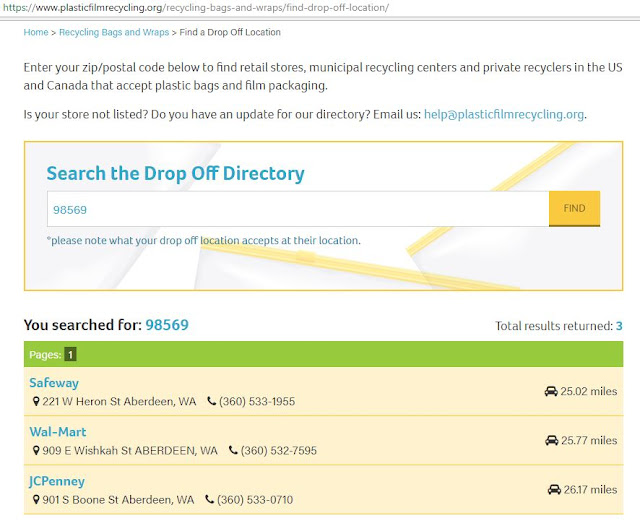
Task: Click the car icon beside 26.17 miles
Action: [554, 489]
